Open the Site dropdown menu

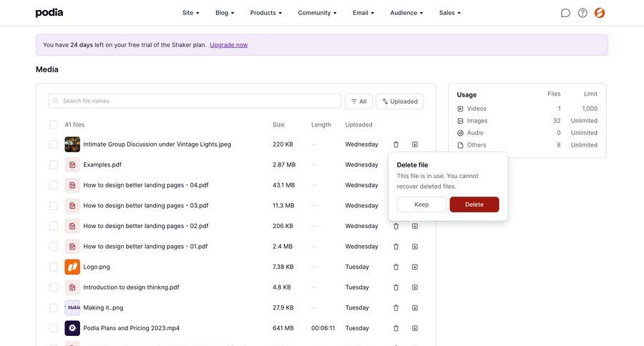(x=190, y=13)
